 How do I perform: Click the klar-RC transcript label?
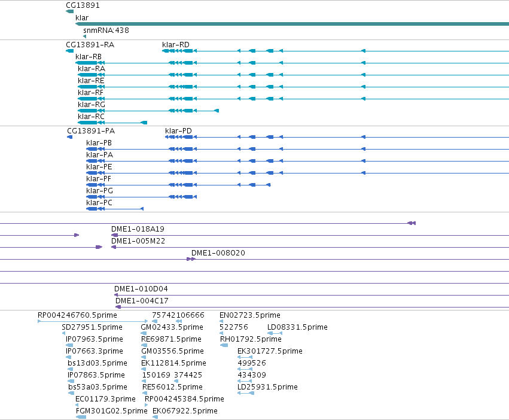coord(92,116)
